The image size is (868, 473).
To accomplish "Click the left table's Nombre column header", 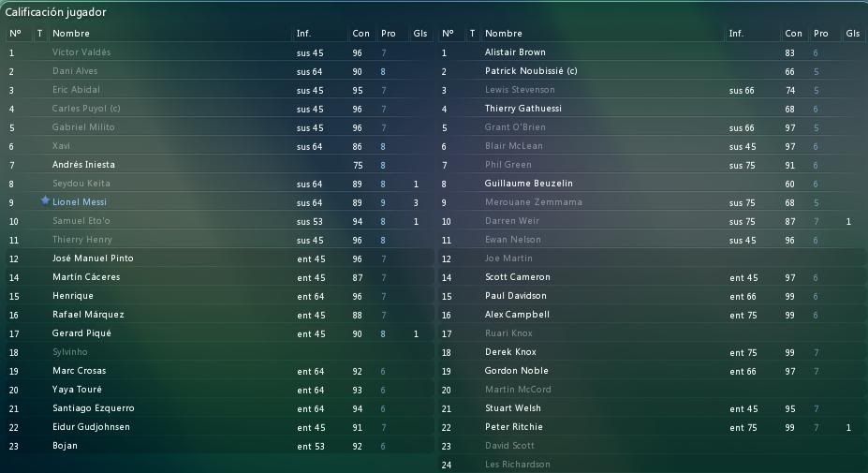I will pos(71,34).
